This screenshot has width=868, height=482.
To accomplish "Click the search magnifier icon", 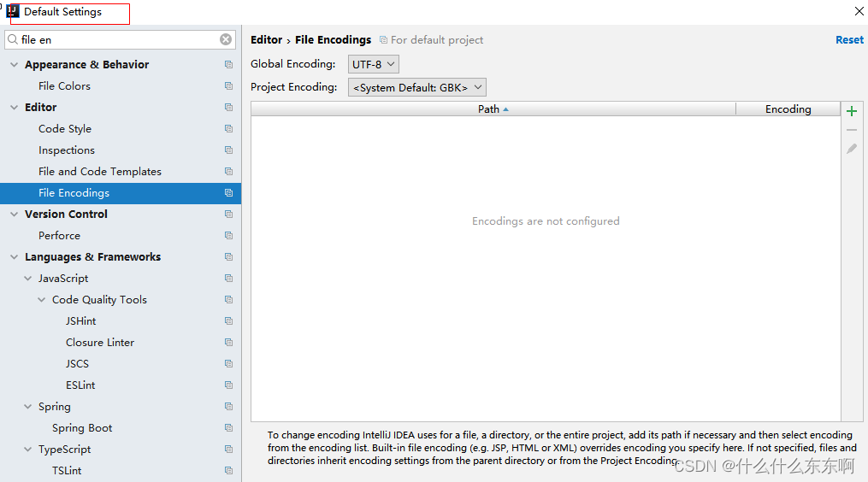I will point(13,39).
